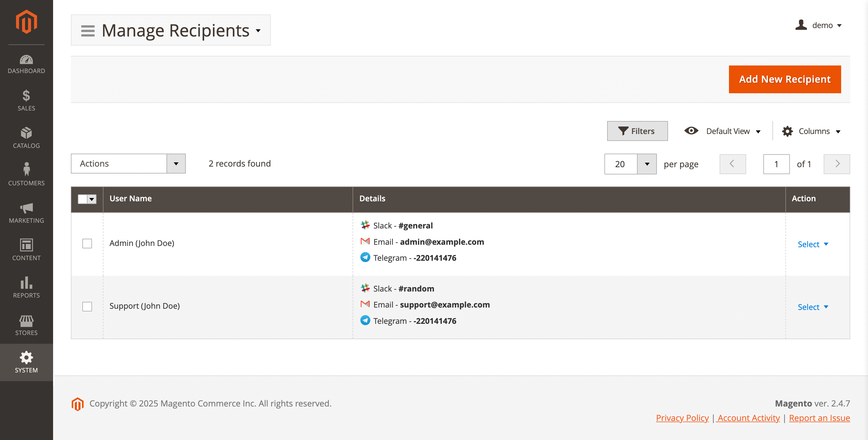The width and height of the screenshot is (868, 440).
Task: Expand the per-page count dropdown
Action: 647,164
